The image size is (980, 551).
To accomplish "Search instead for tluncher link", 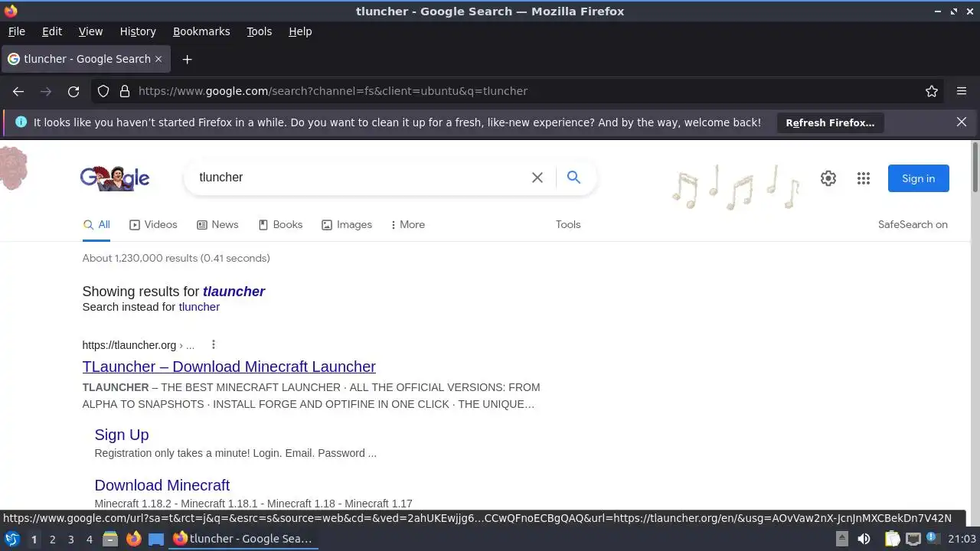I will (199, 307).
